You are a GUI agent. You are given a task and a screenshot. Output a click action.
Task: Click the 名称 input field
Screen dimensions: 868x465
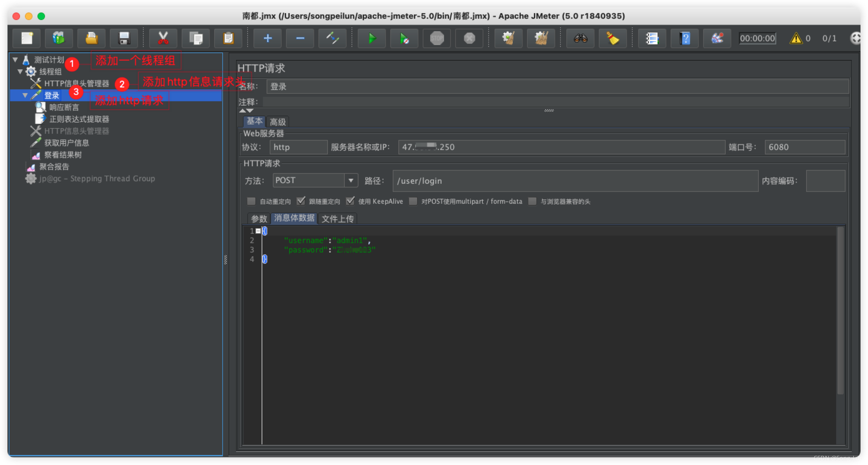coord(557,86)
